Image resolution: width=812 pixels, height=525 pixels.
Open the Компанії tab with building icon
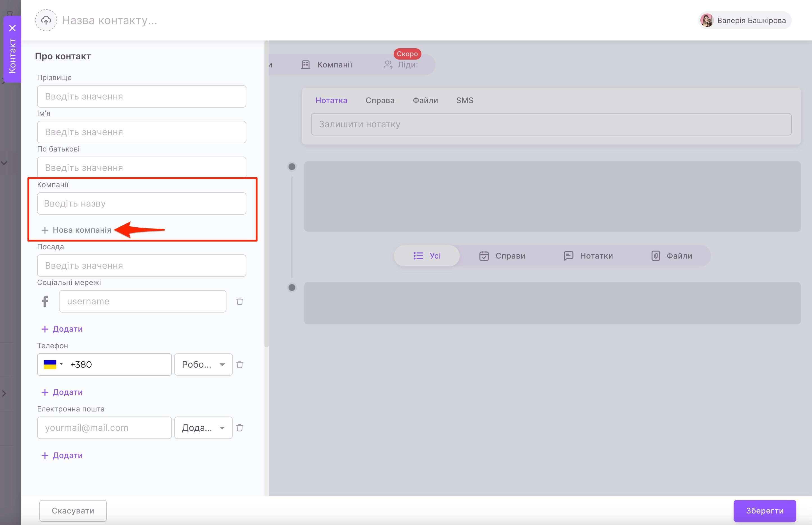(x=327, y=65)
